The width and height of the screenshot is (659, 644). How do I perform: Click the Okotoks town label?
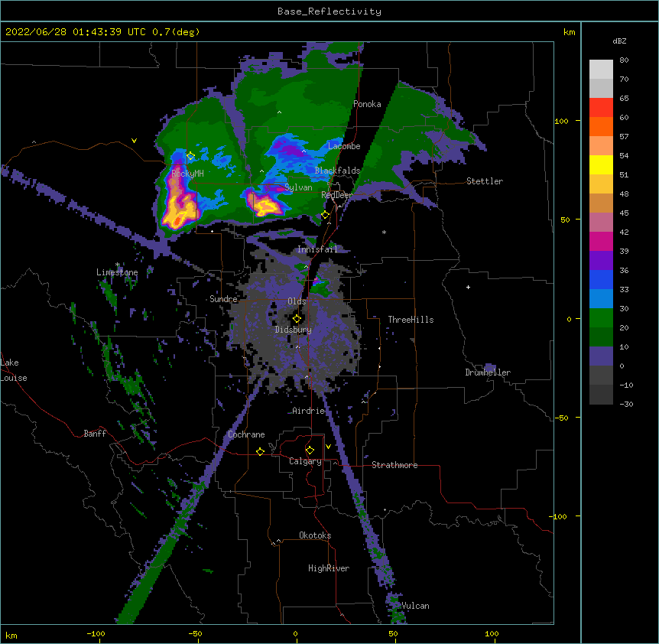pos(315,535)
